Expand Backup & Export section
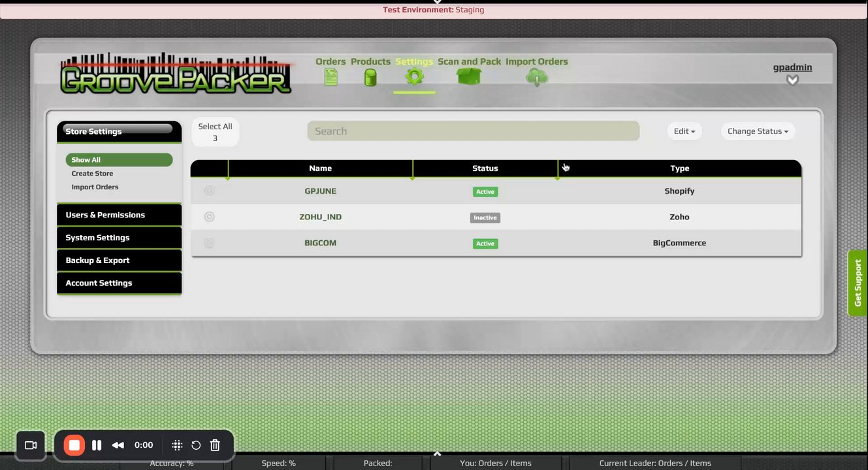The width and height of the screenshot is (868, 470). [x=119, y=260]
